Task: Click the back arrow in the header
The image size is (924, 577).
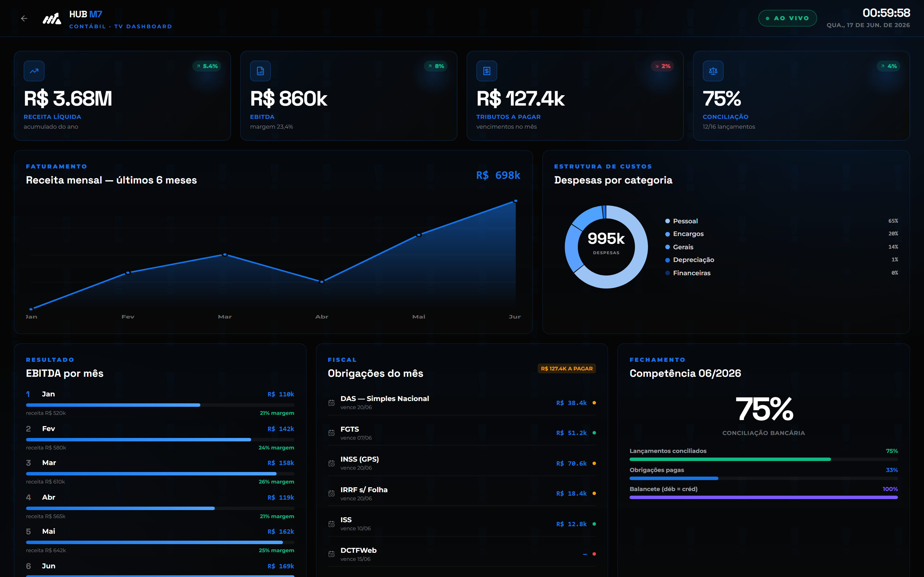Action: pos(24,18)
